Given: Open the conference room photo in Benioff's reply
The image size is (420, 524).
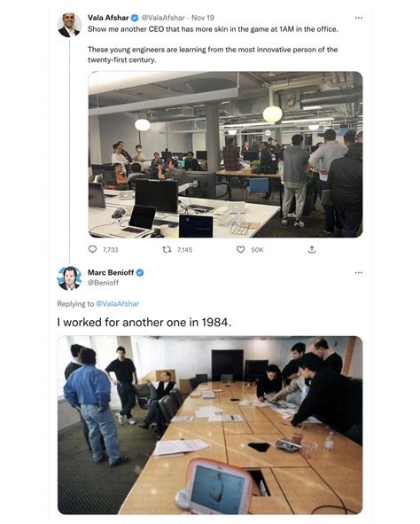Looking at the screenshot, I should coord(210,425).
